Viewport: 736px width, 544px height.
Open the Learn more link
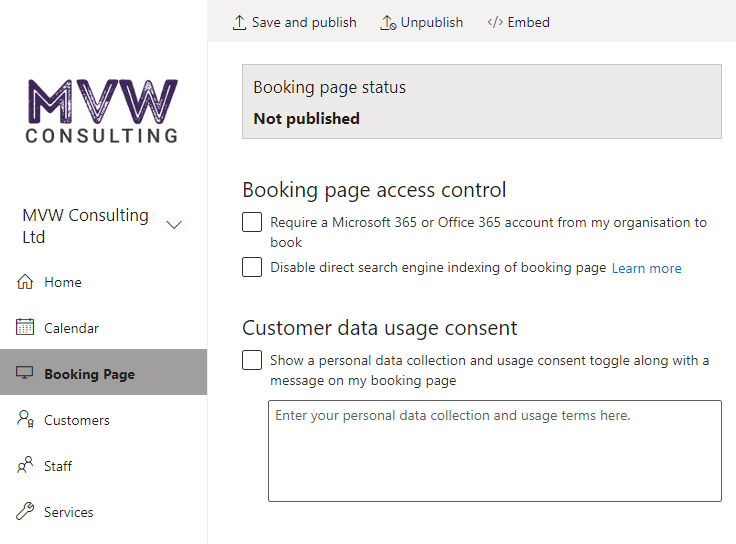click(x=646, y=268)
